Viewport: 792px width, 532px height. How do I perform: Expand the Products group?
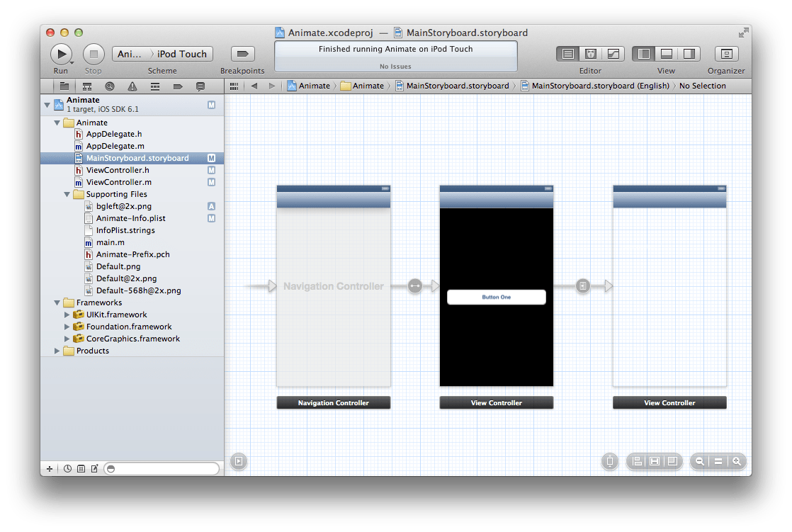coord(57,351)
